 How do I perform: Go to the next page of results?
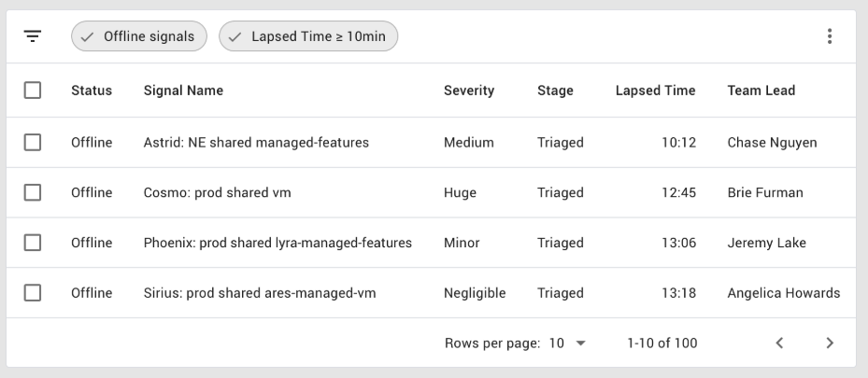830,343
